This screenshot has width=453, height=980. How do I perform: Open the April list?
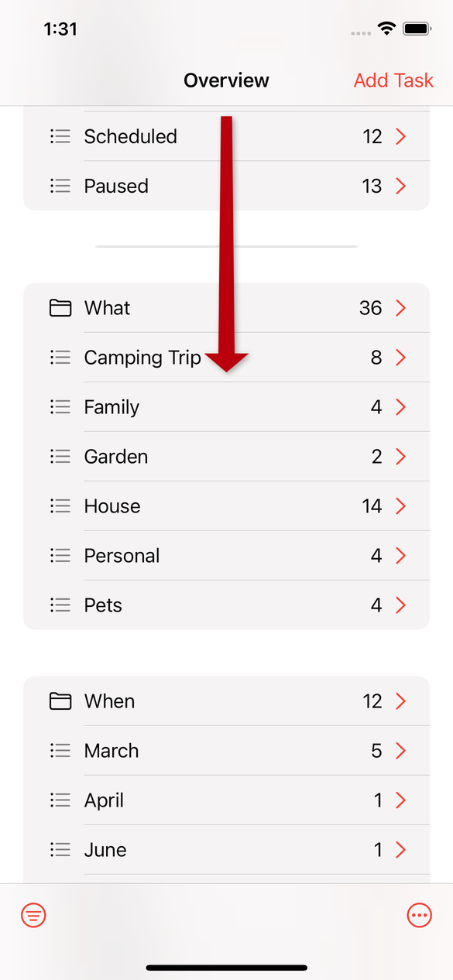(x=226, y=800)
